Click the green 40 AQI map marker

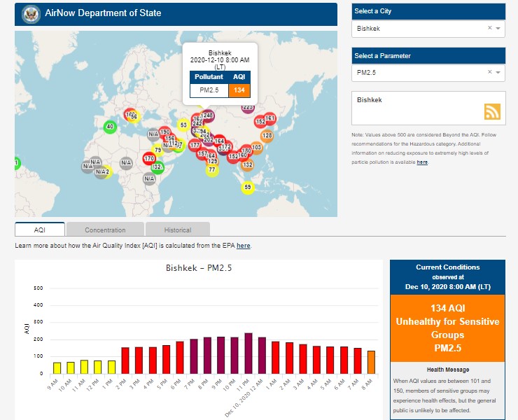tap(109, 127)
